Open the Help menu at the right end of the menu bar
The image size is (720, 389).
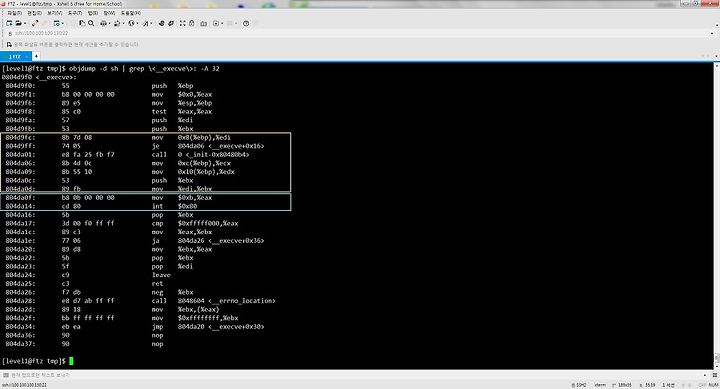tap(131, 13)
